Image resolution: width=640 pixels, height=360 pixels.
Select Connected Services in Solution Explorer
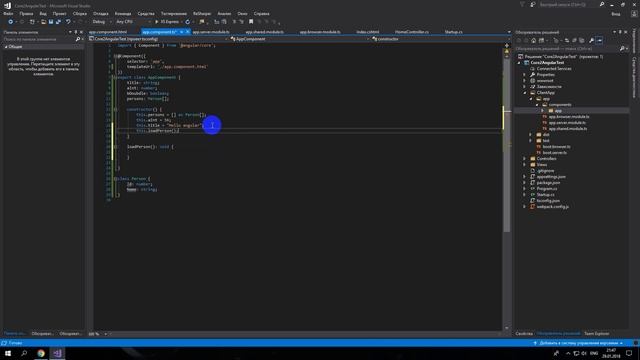click(x=553, y=69)
